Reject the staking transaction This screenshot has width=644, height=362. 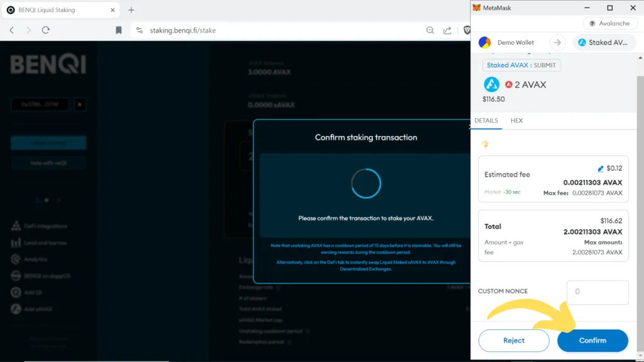tap(513, 341)
